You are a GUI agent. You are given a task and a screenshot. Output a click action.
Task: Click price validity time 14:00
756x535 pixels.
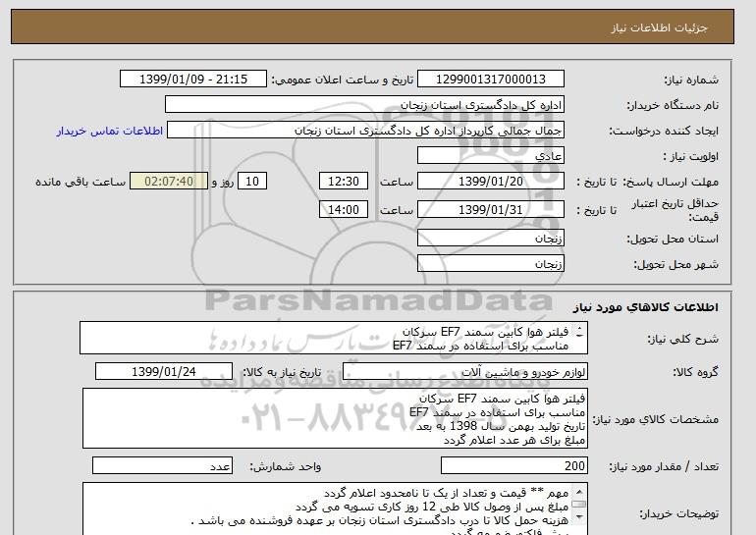pos(344,209)
